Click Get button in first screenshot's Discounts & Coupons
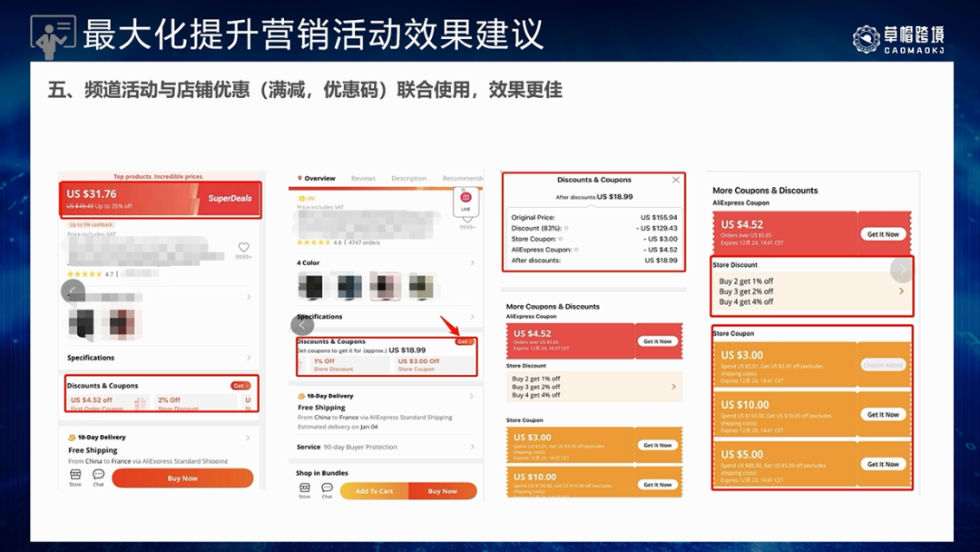The height and width of the screenshot is (552, 980). pyautogui.click(x=240, y=386)
